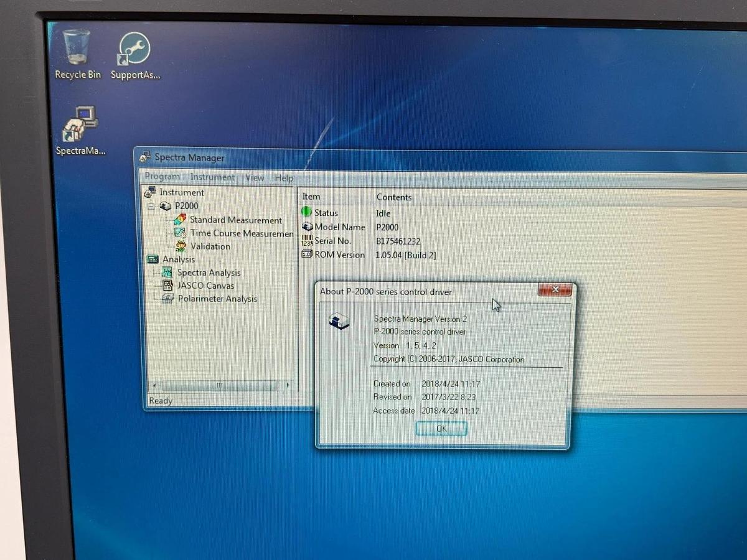
Task: Click the P2000 model name value
Action: point(387,227)
